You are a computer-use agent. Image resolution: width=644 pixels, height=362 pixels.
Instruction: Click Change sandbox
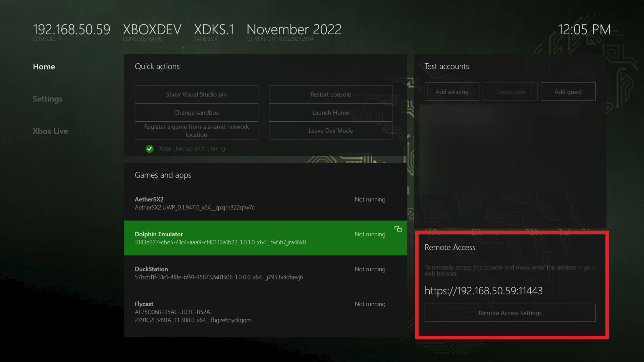196,112
